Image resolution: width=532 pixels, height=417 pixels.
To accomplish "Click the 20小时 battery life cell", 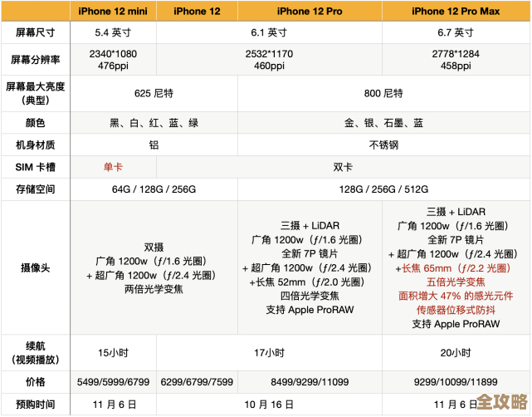I will (x=456, y=352).
